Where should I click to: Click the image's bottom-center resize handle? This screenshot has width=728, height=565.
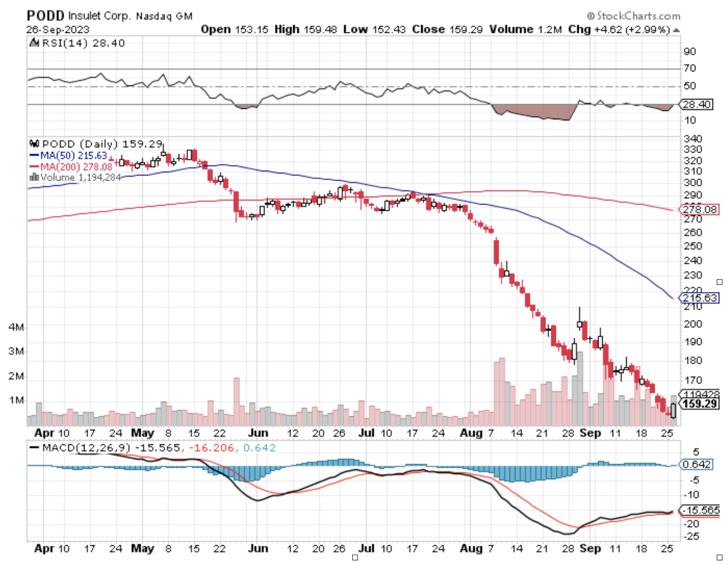[x=355, y=557]
